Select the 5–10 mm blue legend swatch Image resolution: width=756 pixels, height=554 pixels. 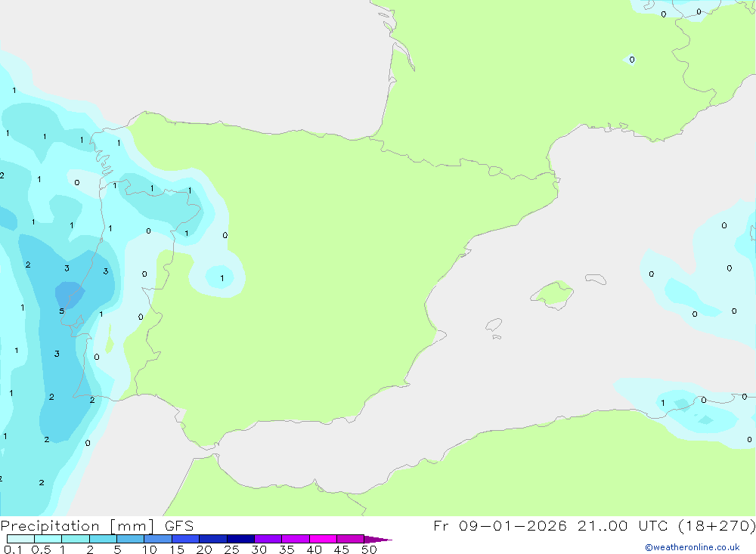[130, 539]
